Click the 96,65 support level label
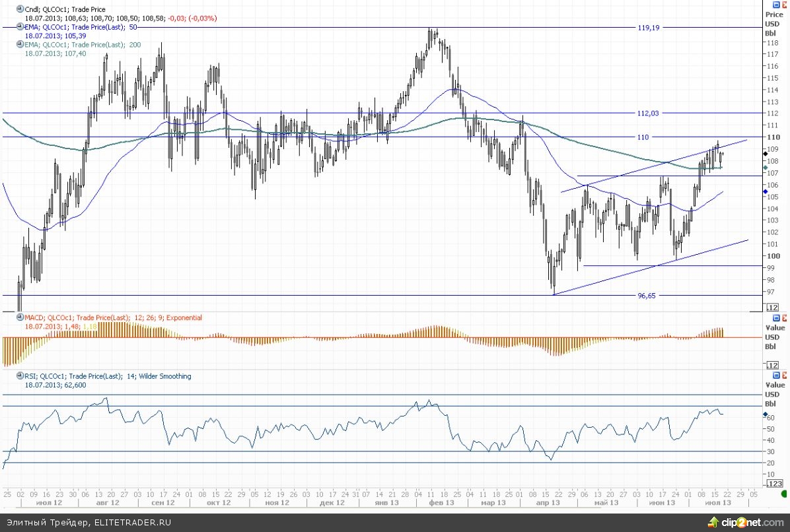 (647, 296)
